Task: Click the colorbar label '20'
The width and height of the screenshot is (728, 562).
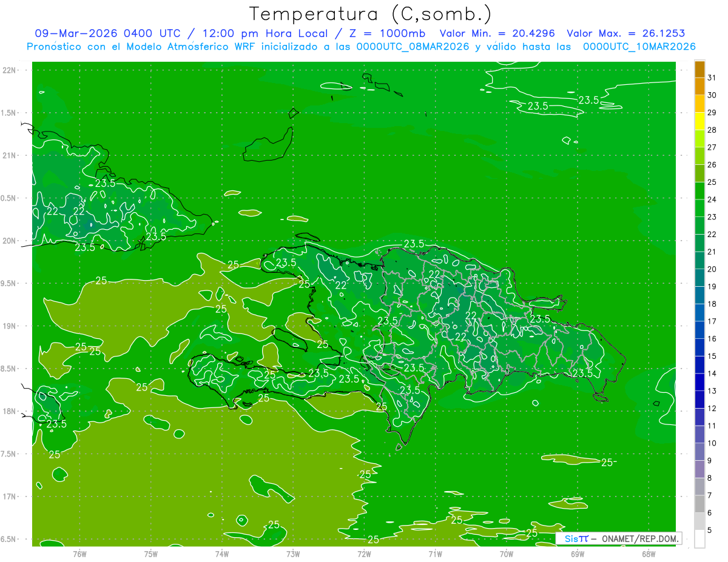Action: [x=712, y=269]
